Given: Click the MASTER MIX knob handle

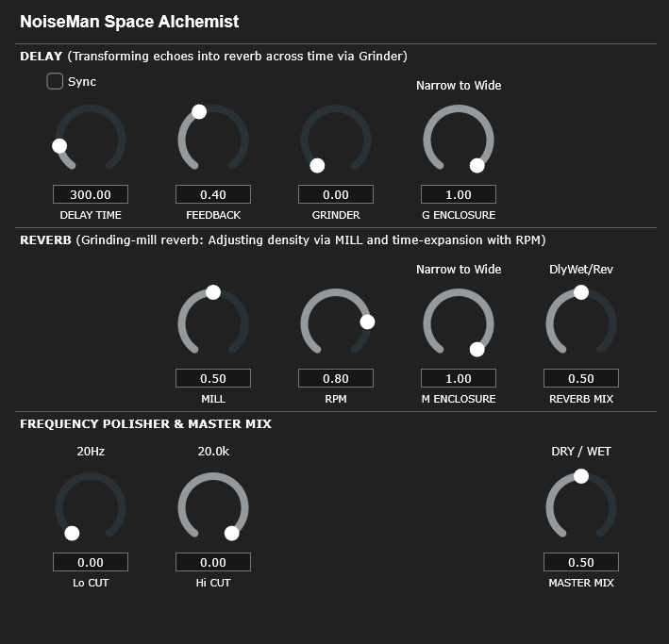Looking at the screenshot, I should click(581, 476).
